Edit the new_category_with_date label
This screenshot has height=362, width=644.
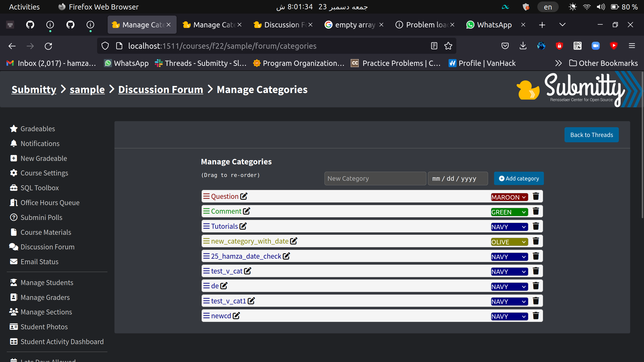click(294, 241)
